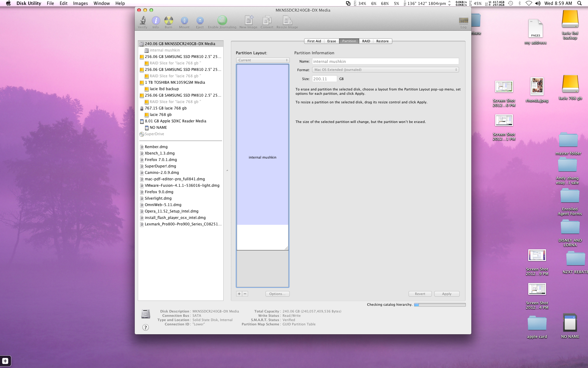
Task: Switch to the Erase tab
Action: [331, 41]
